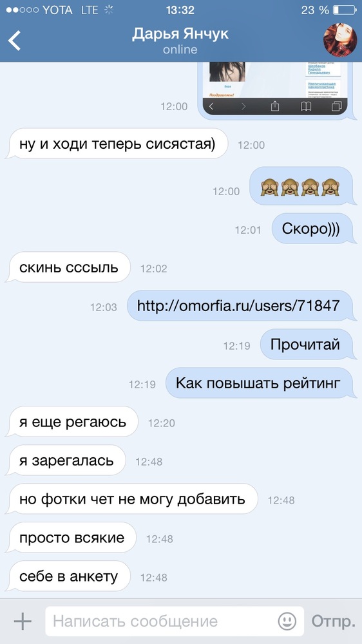Tap the я еще регаюсь message

point(73,422)
